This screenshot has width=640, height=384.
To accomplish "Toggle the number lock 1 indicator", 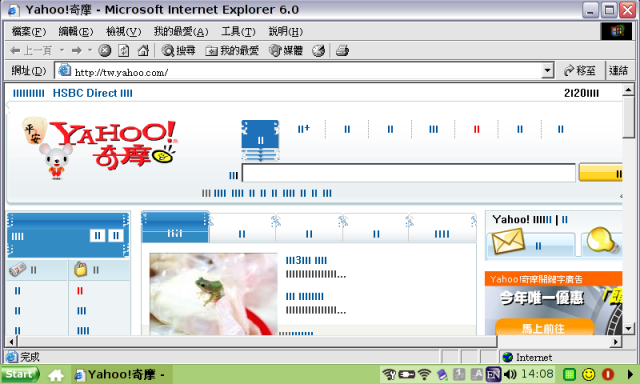I will [459, 374].
